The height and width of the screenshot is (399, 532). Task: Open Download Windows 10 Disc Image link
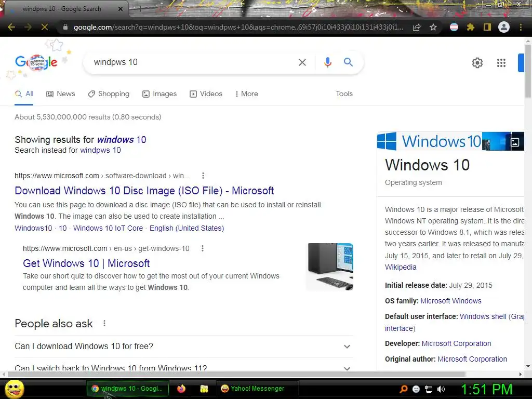144,191
